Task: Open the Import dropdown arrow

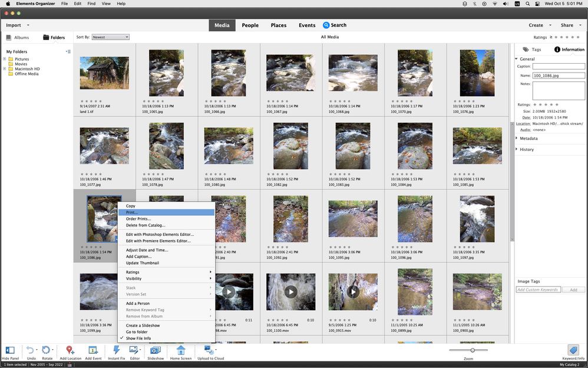Action: point(28,25)
